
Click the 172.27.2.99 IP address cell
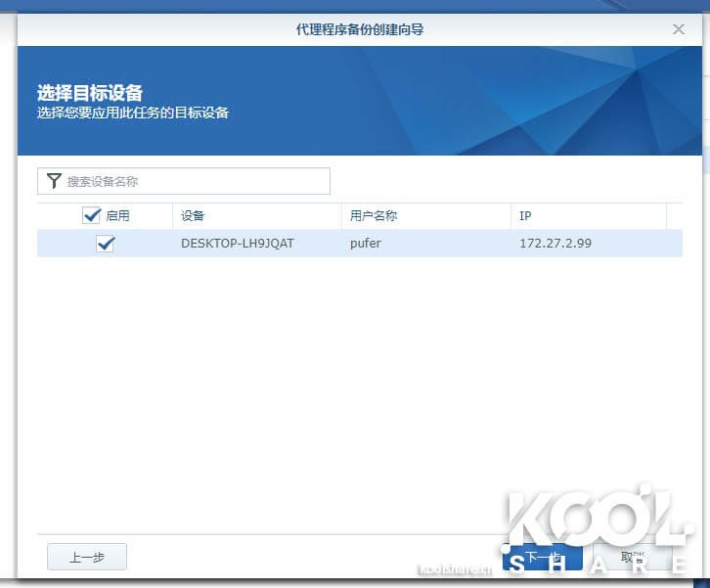[555, 244]
